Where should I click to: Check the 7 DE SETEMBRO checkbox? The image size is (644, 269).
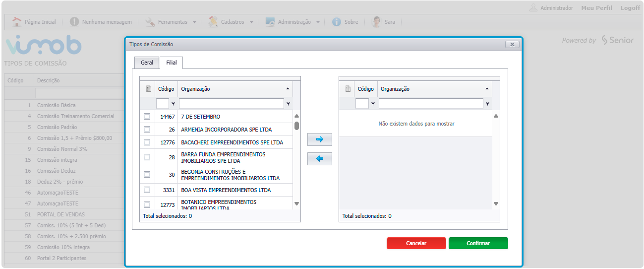pos(147,117)
